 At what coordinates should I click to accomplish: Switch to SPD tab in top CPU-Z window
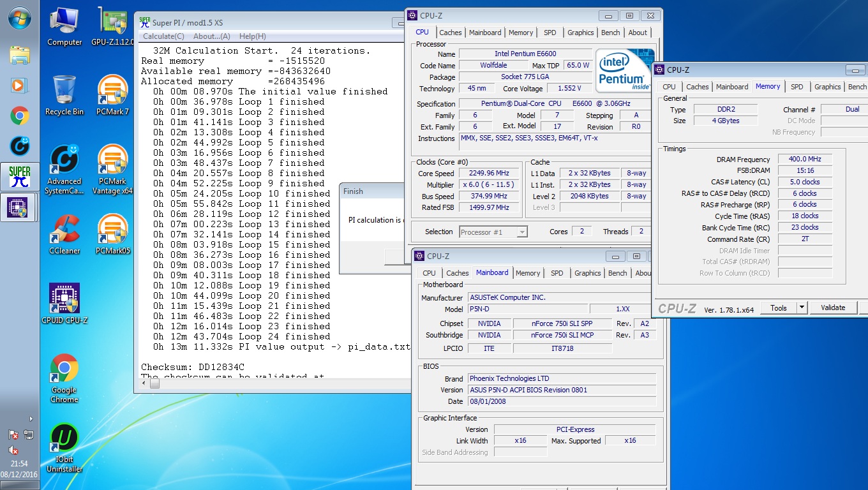(x=550, y=33)
